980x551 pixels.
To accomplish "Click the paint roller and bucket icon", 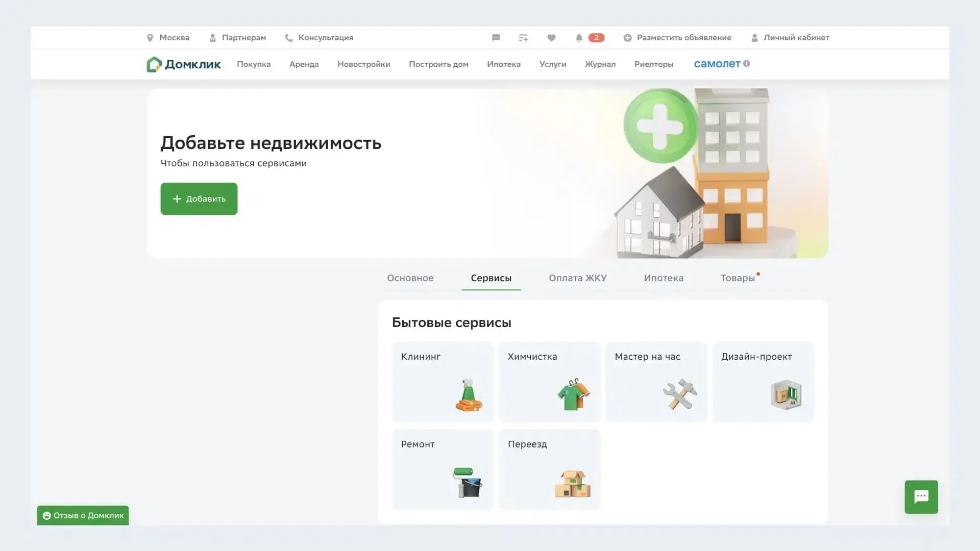I will (467, 482).
